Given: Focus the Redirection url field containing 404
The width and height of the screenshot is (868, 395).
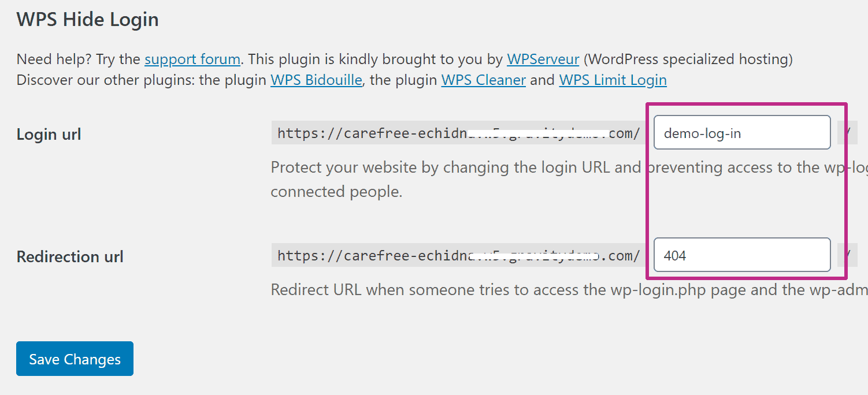Looking at the screenshot, I should point(742,255).
